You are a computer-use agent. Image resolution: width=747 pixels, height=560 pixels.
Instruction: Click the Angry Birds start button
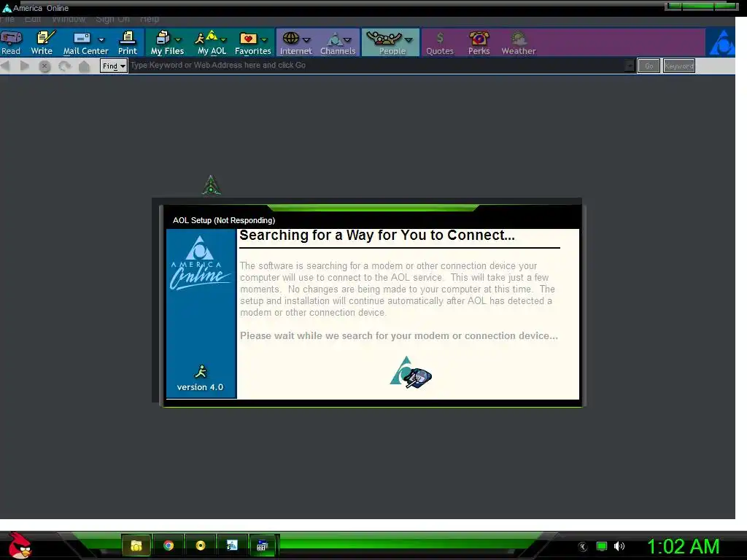(x=20, y=545)
